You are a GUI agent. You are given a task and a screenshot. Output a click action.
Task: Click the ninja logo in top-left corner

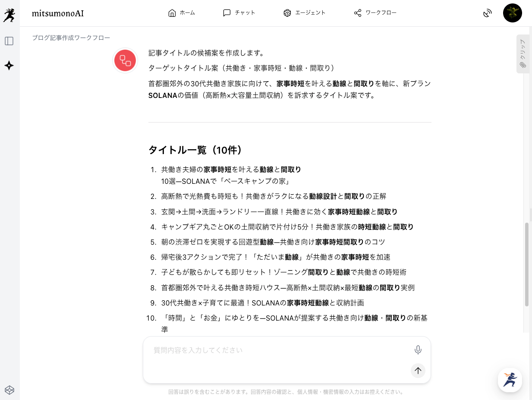coord(9,13)
